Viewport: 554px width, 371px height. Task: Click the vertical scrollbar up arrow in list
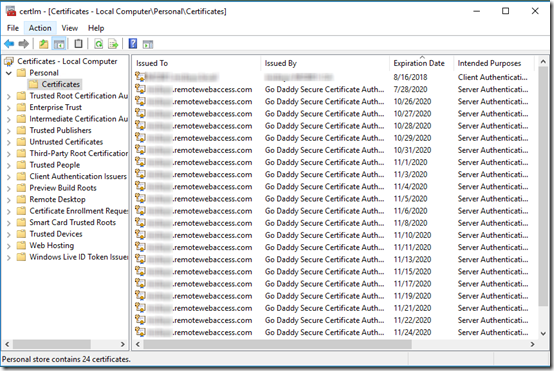(543, 61)
